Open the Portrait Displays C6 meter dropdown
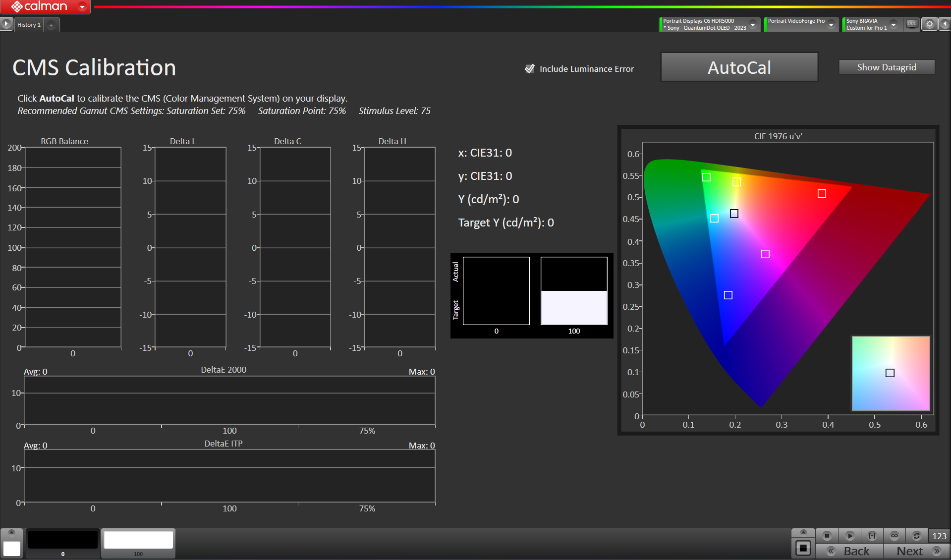Image resolution: width=951 pixels, height=560 pixels. (x=753, y=24)
